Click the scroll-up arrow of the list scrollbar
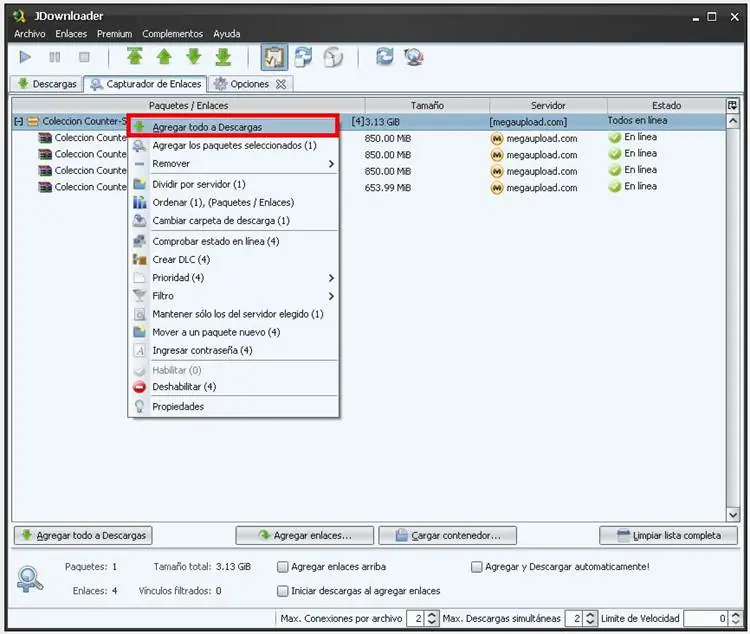The height and width of the screenshot is (634, 750). pyautogui.click(x=733, y=122)
